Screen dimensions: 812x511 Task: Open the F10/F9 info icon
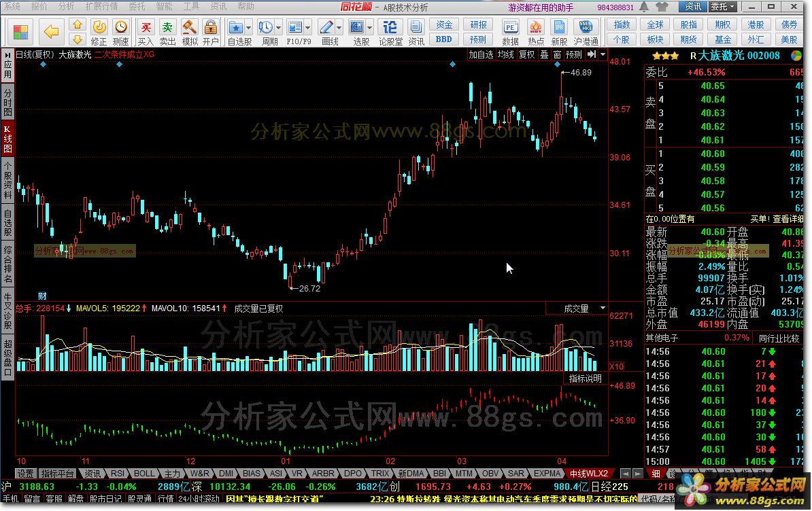pos(295,32)
